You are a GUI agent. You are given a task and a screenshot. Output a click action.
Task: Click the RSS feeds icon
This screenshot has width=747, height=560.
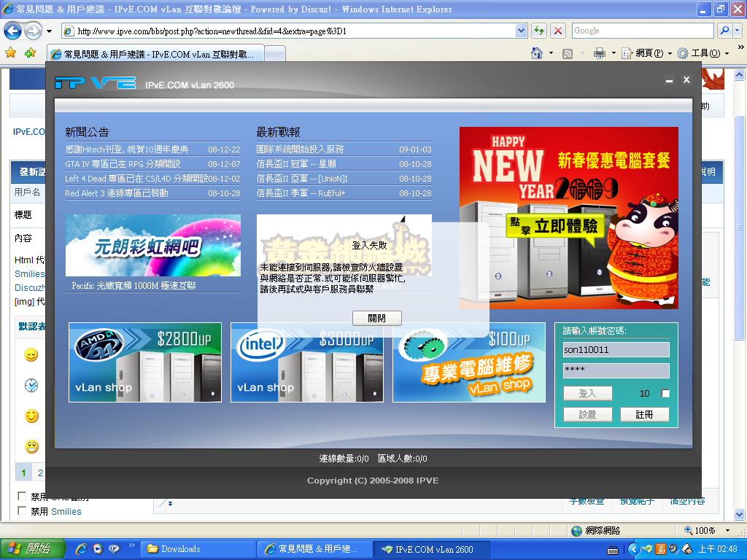pos(568,54)
